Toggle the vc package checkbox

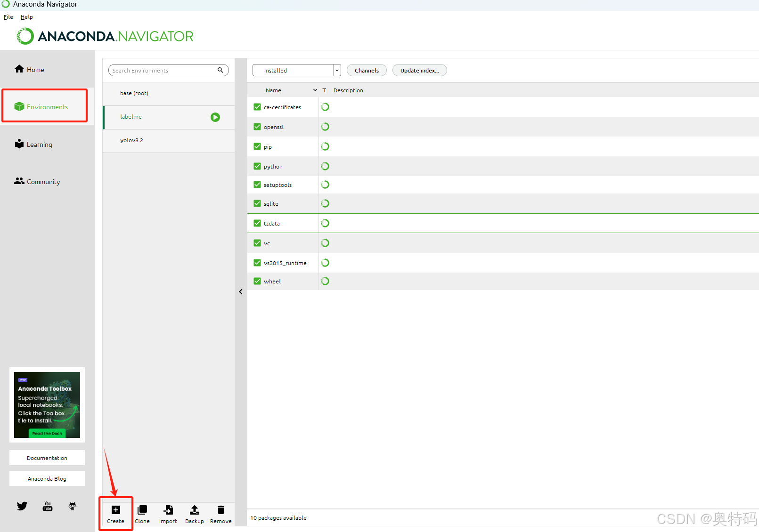pyautogui.click(x=257, y=243)
